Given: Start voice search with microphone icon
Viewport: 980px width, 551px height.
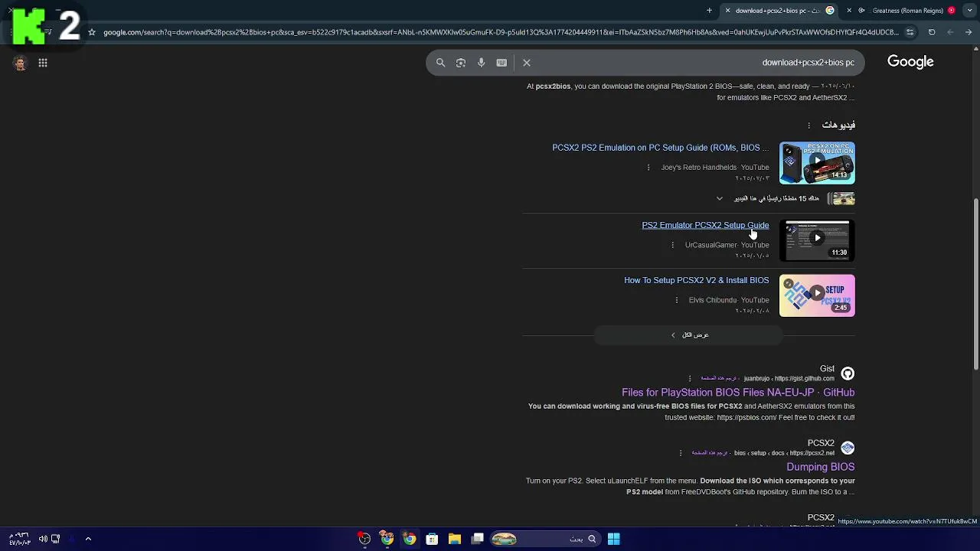Looking at the screenshot, I should tap(481, 63).
